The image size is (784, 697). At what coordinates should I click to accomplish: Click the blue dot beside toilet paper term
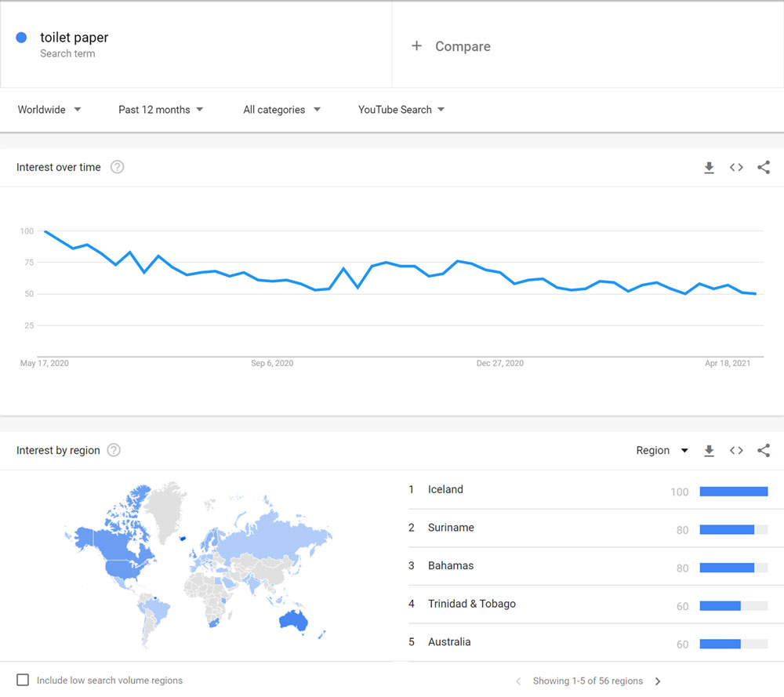[x=21, y=37]
